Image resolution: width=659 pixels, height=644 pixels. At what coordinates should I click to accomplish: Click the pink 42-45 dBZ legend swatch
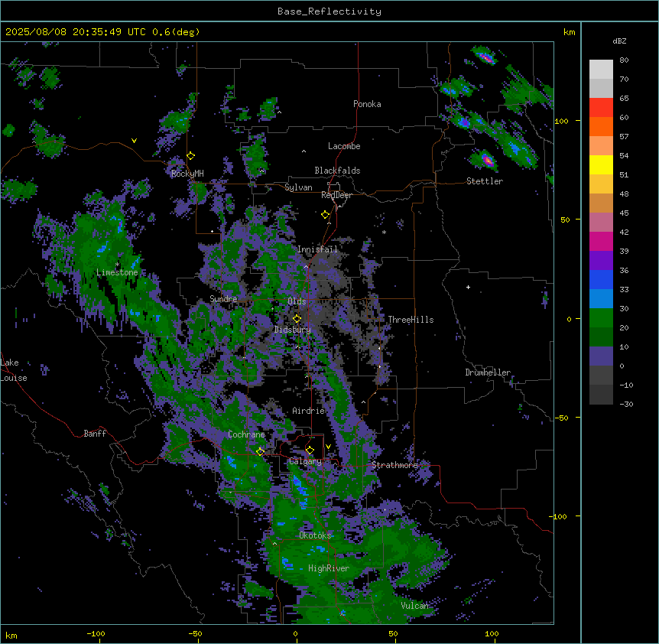pos(601,223)
